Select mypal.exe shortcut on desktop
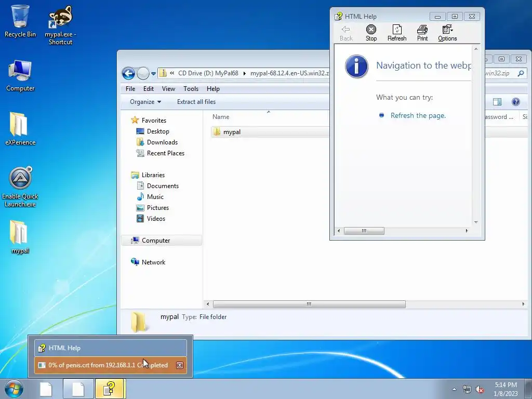The image size is (532, 399). tap(60, 25)
